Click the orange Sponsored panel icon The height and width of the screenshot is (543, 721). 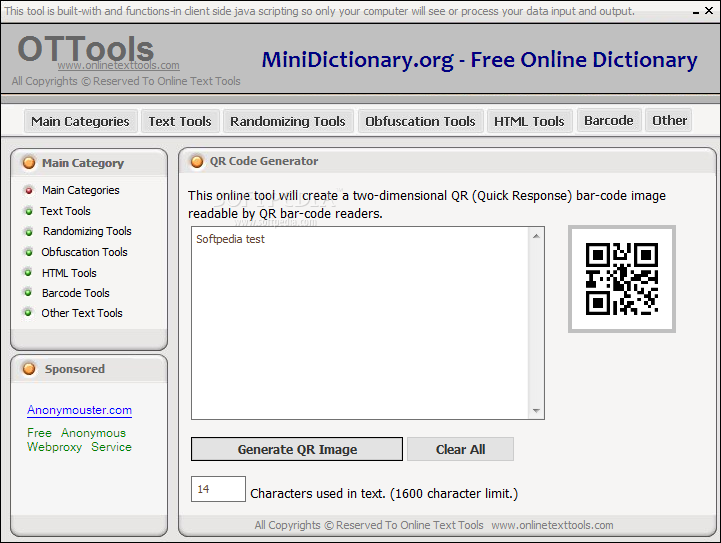29,369
